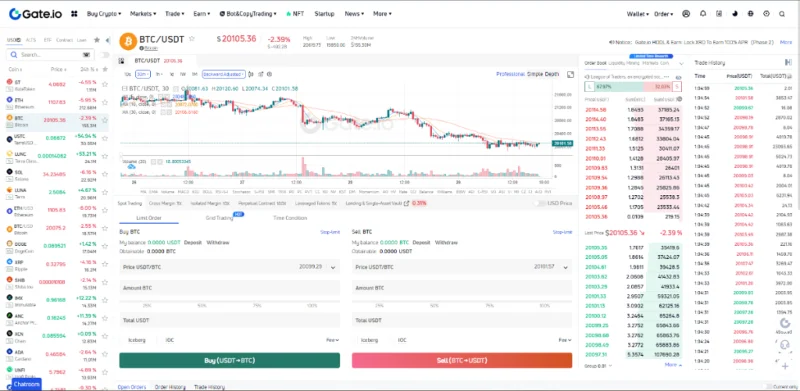Open the download app icon in the top bar

(719, 14)
